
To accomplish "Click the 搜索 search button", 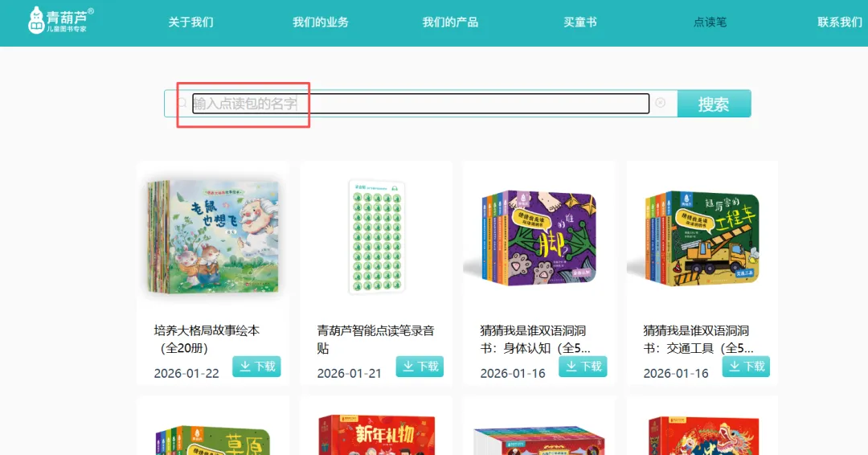I will (714, 104).
